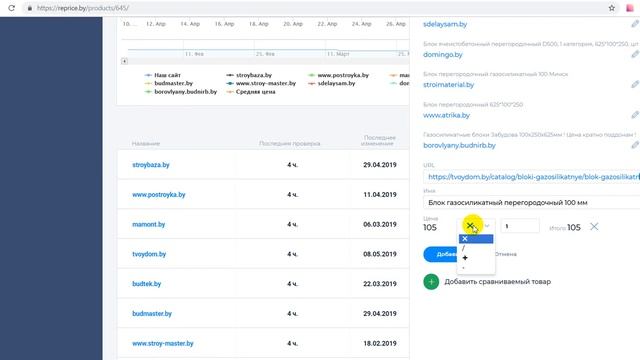
Task: Click date 29.04.2019 in stroybaza.by row
Action: coord(380,165)
